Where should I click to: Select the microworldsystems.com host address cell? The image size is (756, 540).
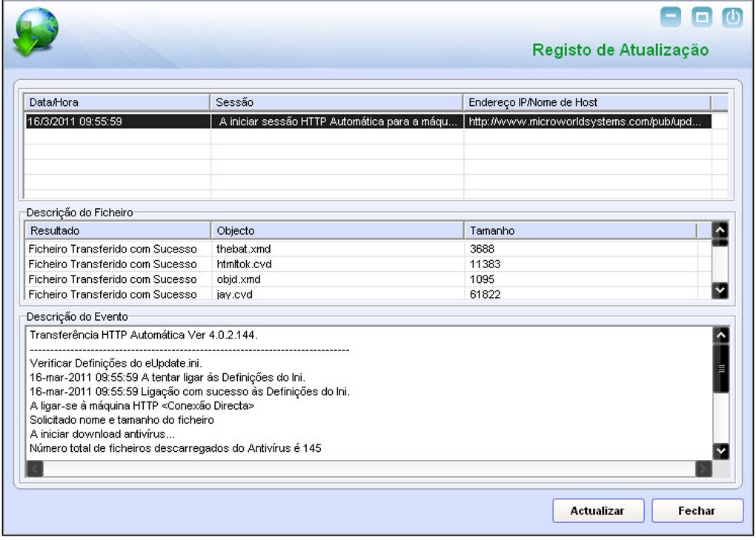(x=588, y=121)
